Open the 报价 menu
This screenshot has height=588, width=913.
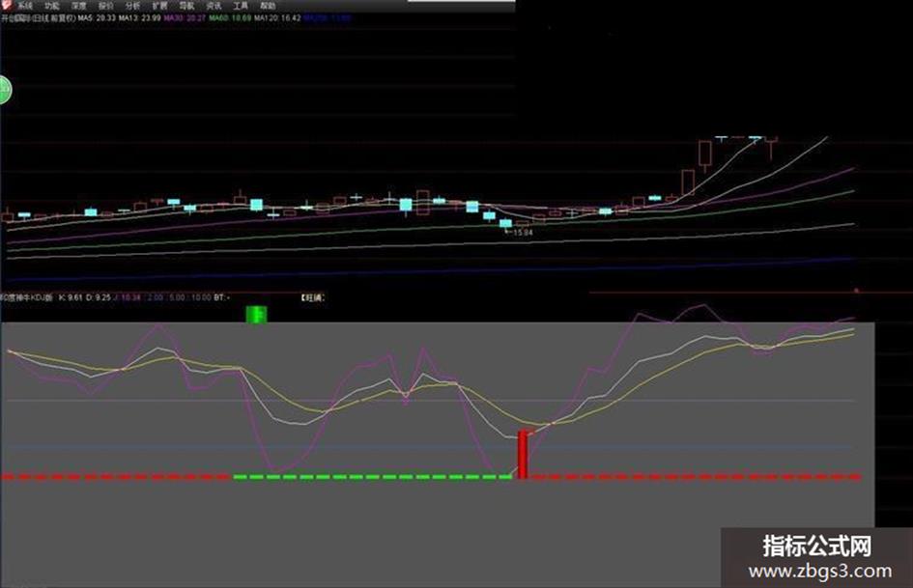pos(106,6)
